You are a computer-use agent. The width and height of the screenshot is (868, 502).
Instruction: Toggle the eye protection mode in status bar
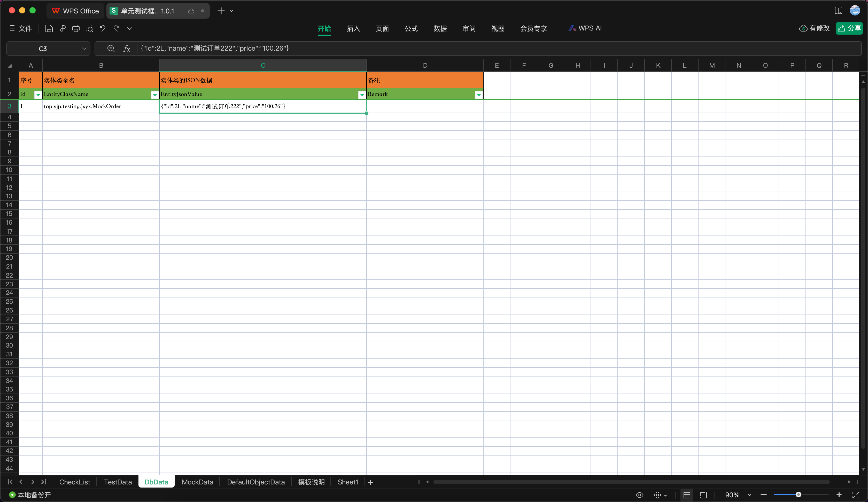[x=640, y=495]
